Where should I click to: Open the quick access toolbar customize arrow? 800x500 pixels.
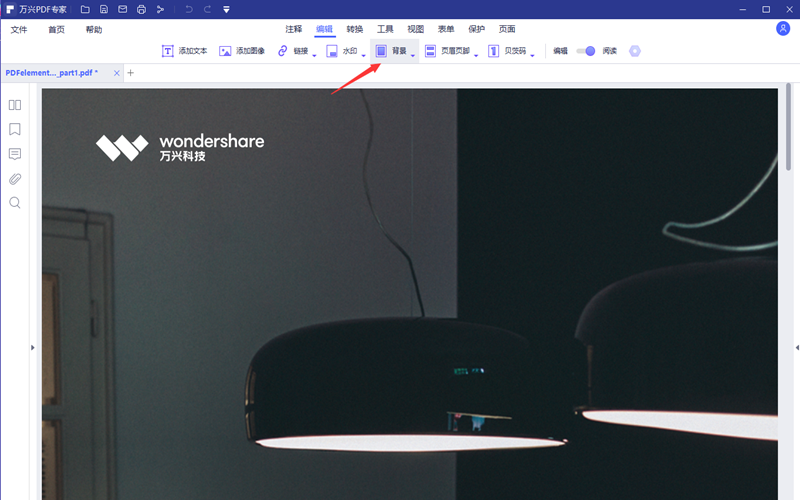click(x=226, y=9)
